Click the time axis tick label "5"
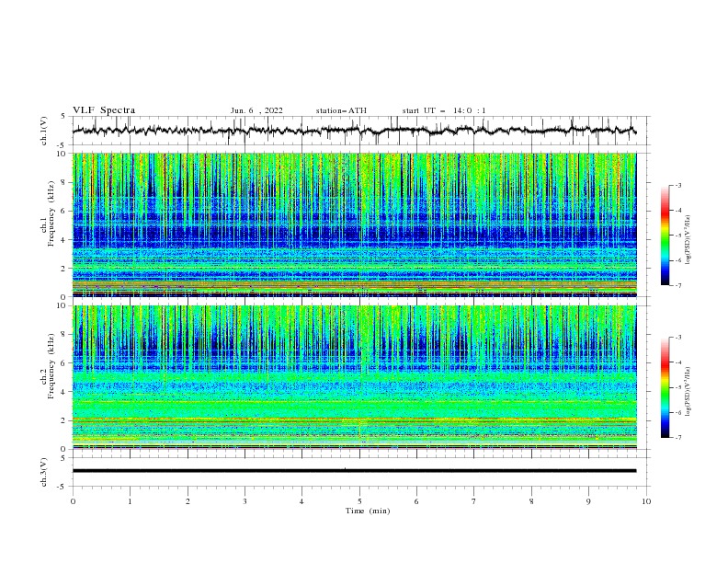This screenshot has height=563, width=728. [359, 501]
